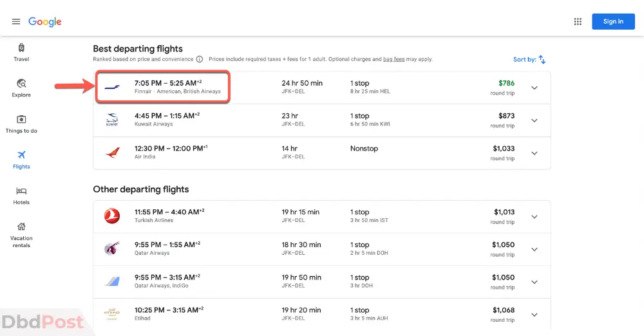Click the 19 hr 15 min duration
Viewport: 644px width, 336px height.
(x=300, y=212)
